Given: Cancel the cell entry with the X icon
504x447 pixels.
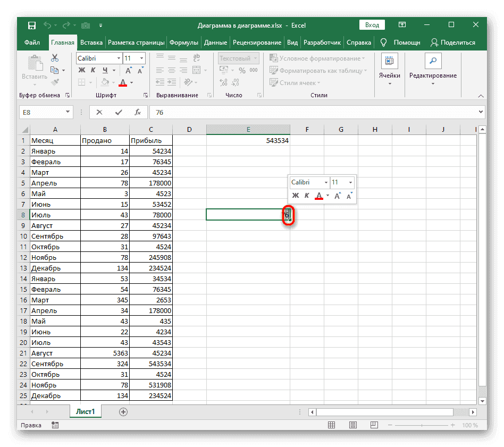Looking at the screenshot, I should (100, 112).
